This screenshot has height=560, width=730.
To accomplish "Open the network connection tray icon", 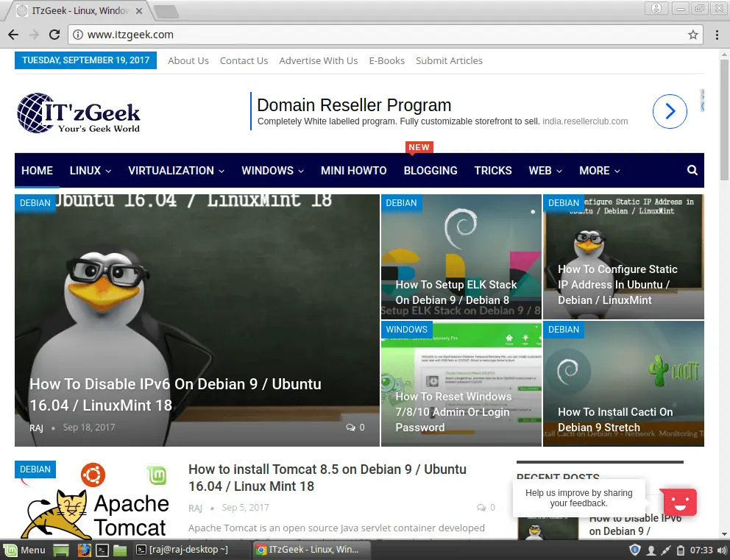I will (666, 550).
